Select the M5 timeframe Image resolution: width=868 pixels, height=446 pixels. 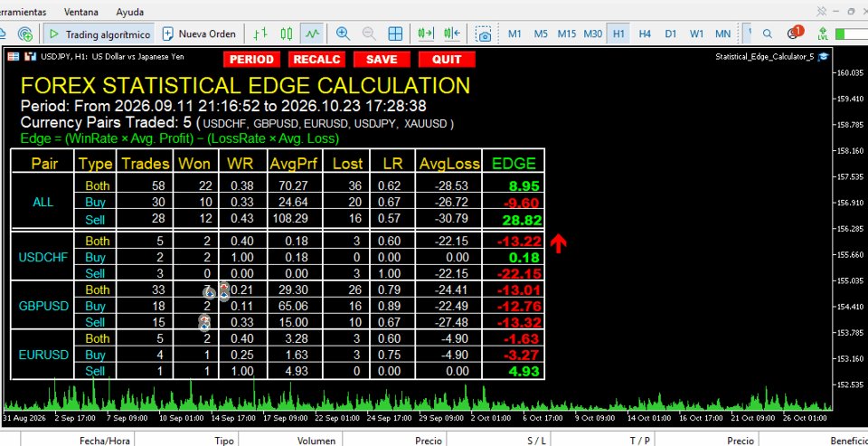tap(541, 33)
